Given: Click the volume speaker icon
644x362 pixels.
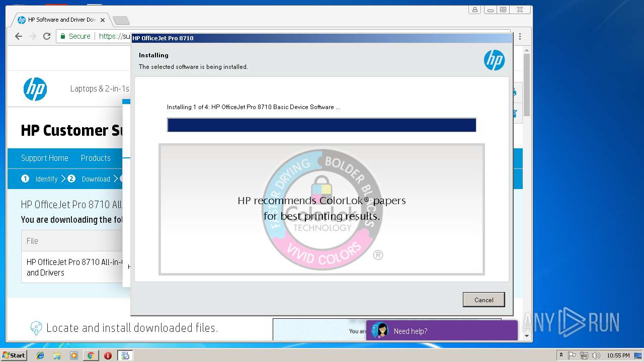Looking at the screenshot, I should click(596, 355).
